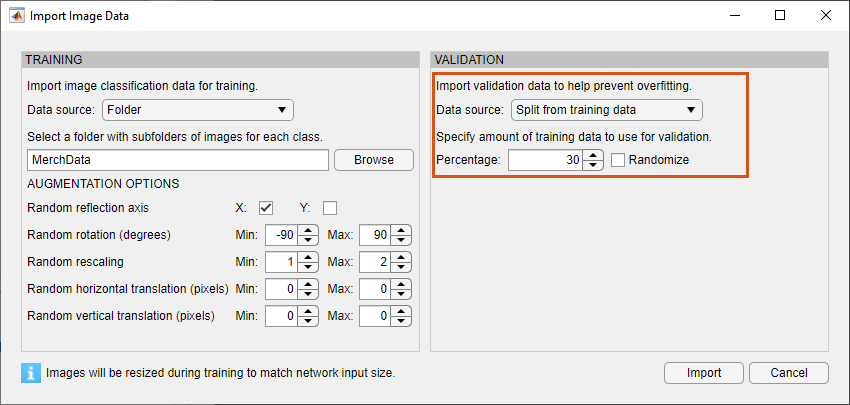Increase horizontal translation Max value
This screenshot has width=850, height=405.
[402, 284]
